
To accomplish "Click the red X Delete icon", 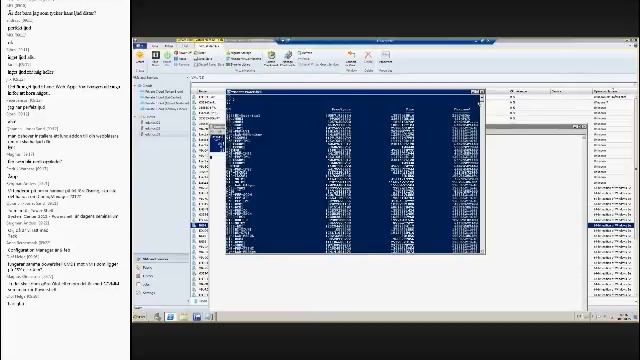I will 368,57.
